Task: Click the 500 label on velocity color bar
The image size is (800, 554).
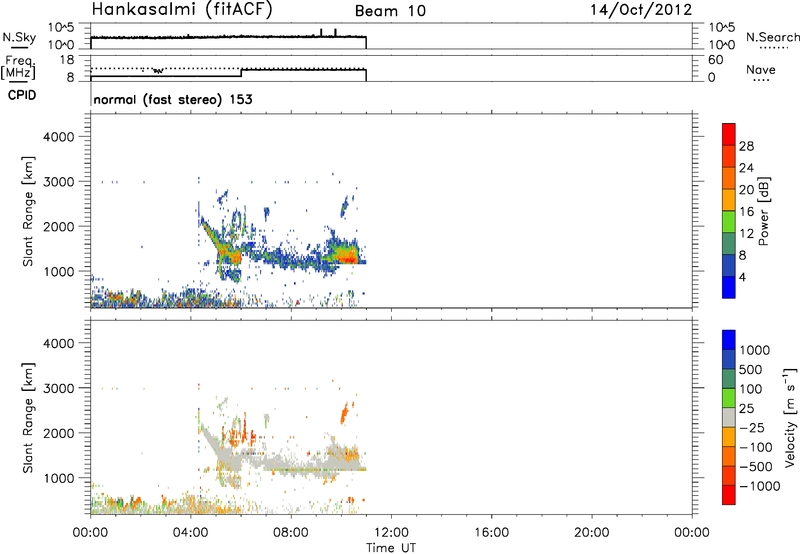Action: (x=753, y=369)
